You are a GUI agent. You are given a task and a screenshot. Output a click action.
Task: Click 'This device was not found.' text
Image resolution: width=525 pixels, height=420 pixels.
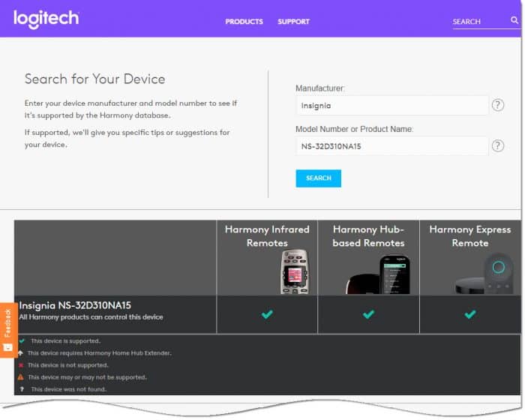69,389
